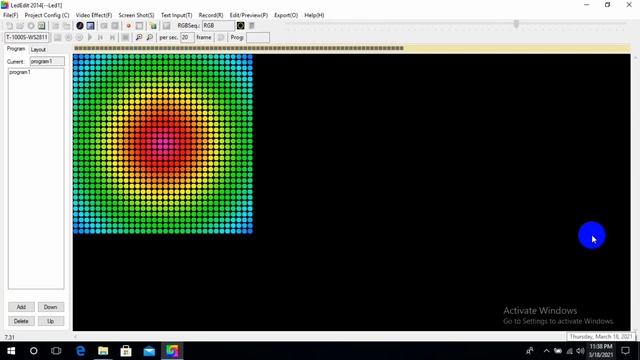The width and height of the screenshot is (640, 360).
Task: Click the green save icon in the toolbar
Action: pyautogui.click(x=42, y=26)
